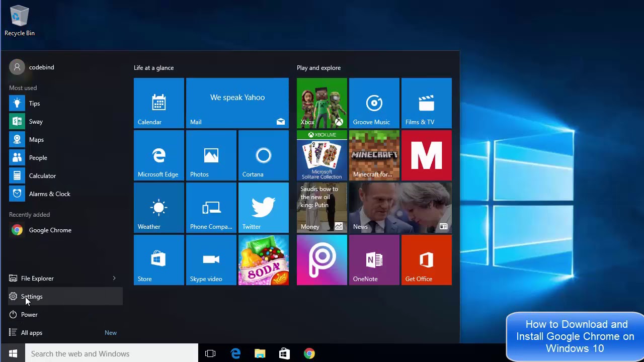Expand File Explorer jump list arrow
The image size is (644, 362).
(x=114, y=278)
